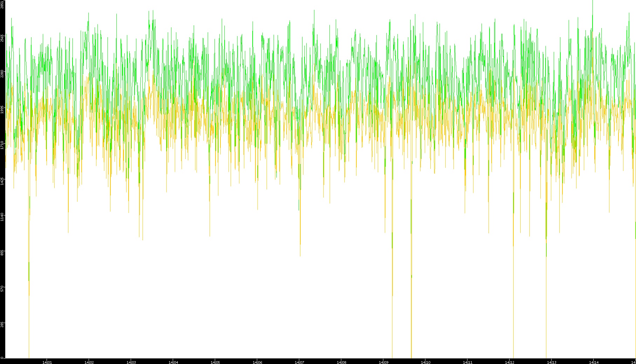Select the 14:13 time axis label
The width and height of the screenshot is (636, 364).
pos(552,362)
